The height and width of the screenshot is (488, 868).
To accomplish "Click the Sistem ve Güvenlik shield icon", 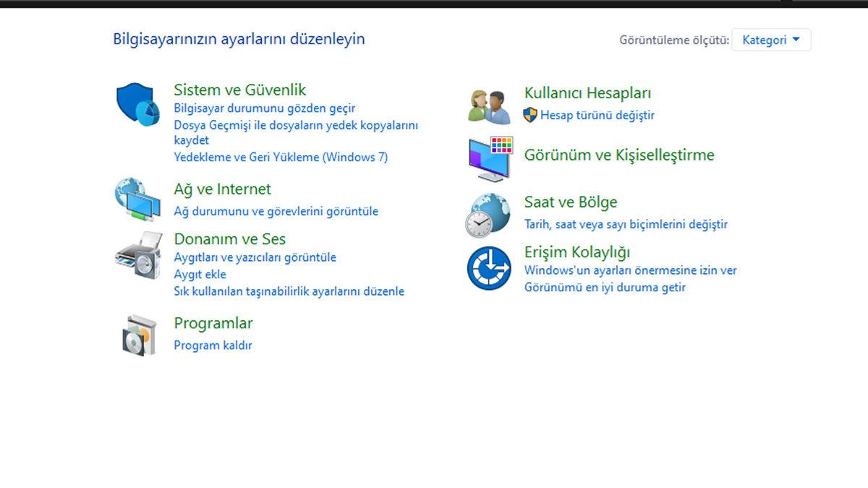I will [x=137, y=103].
